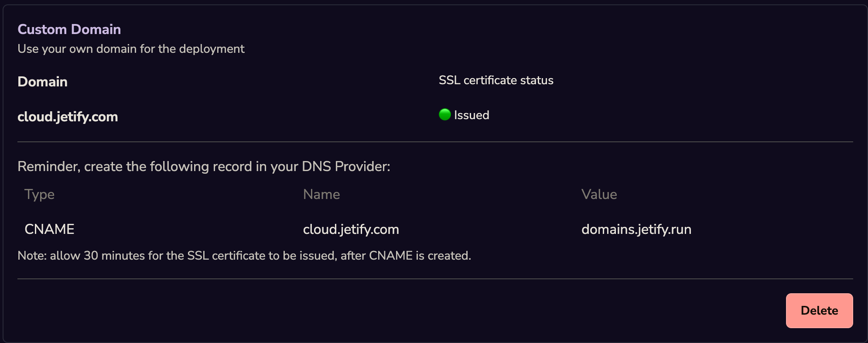Select the SSL certificate note text

(244, 257)
